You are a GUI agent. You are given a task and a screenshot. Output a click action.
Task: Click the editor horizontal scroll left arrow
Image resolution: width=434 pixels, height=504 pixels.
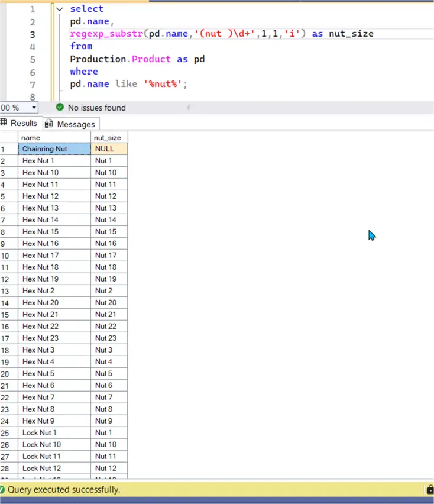188,108
